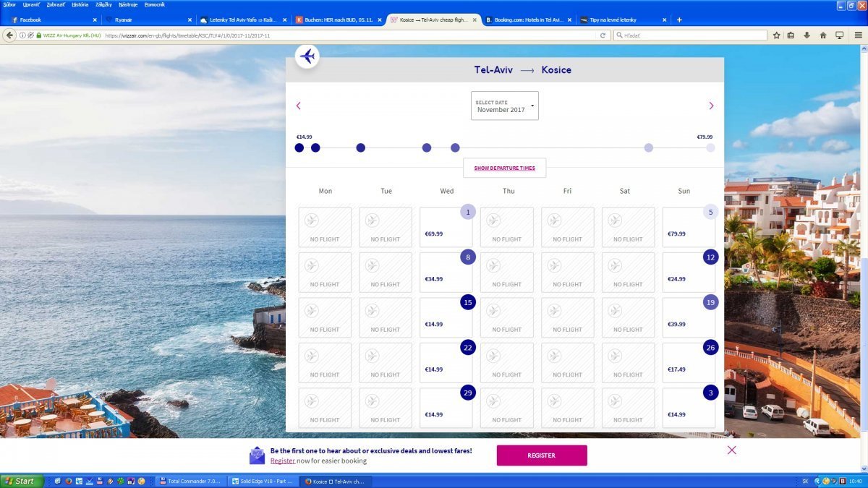The image size is (868, 488).
Task: Go to next month with right arrow
Action: pos(711,106)
